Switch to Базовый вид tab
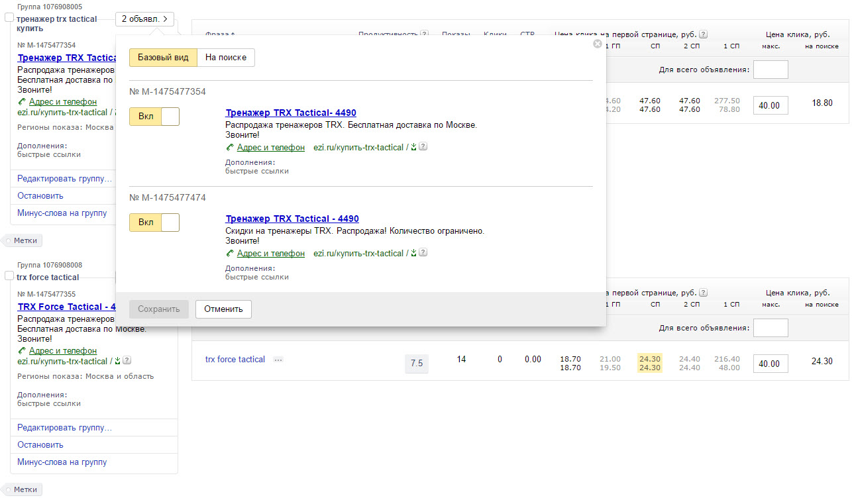 pyautogui.click(x=163, y=58)
